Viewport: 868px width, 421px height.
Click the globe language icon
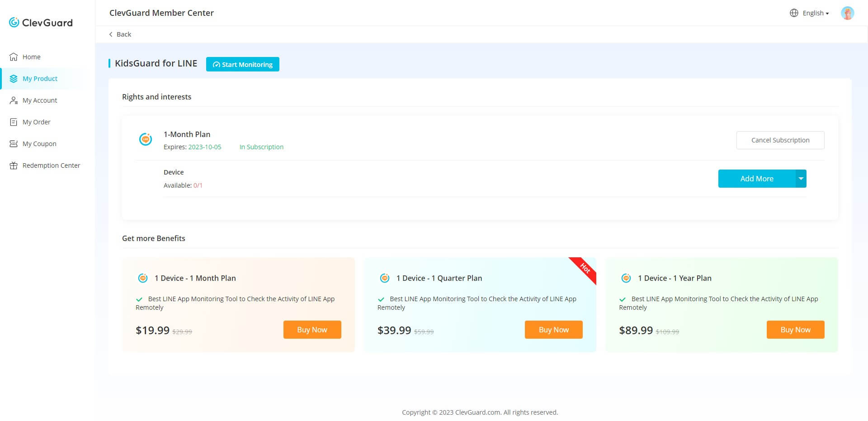(x=794, y=13)
